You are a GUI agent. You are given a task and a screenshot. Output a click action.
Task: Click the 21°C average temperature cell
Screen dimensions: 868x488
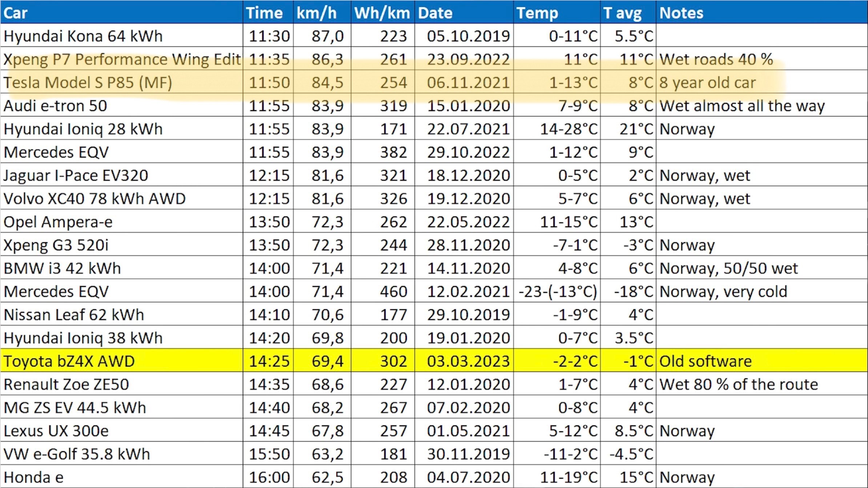(x=628, y=129)
